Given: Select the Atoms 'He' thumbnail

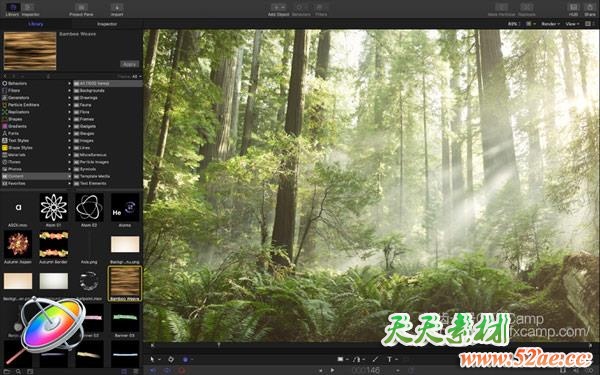Looking at the screenshot, I should click(x=125, y=207).
